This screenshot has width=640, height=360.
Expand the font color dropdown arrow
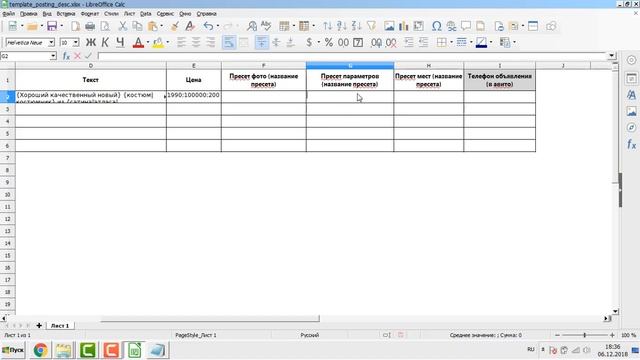148,42
